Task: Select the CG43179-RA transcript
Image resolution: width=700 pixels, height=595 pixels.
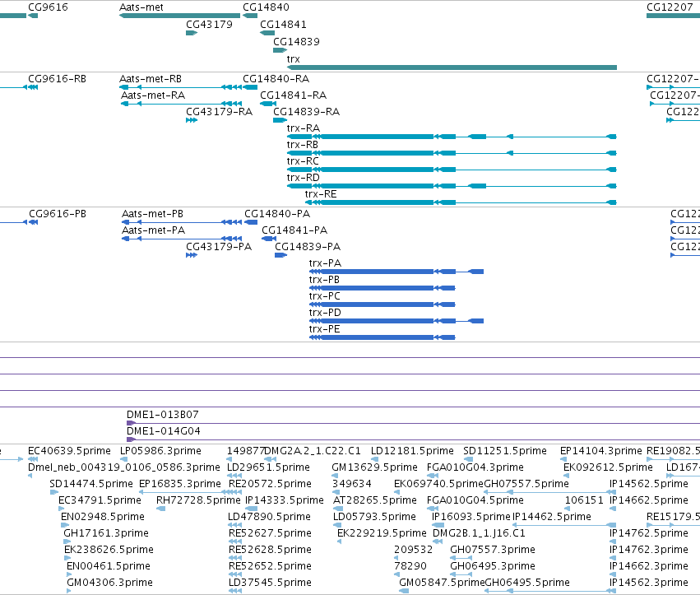Action: 192,120
